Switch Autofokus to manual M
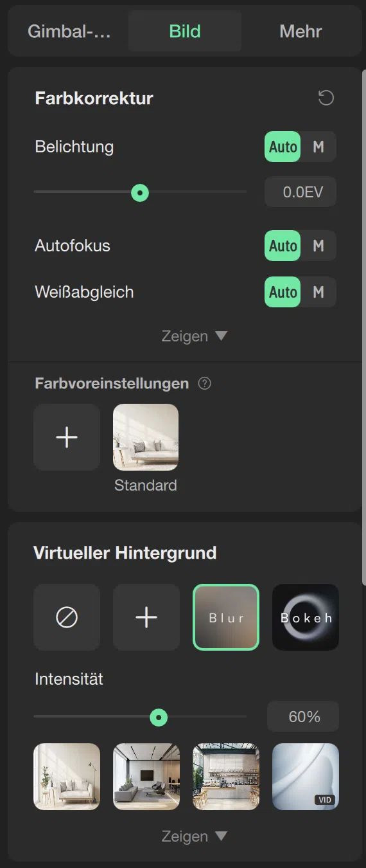The width and height of the screenshot is (366, 868). point(318,246)
